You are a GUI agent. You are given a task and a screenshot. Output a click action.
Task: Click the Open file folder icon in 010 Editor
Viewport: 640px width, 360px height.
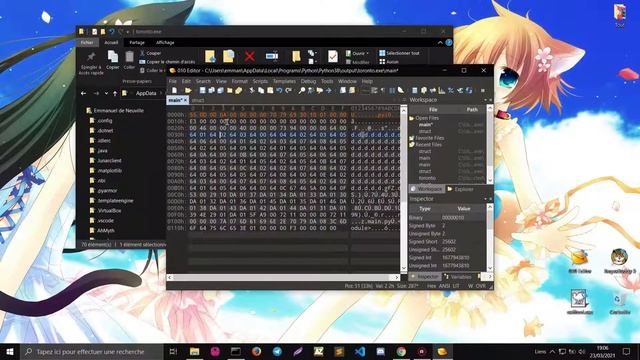tap(188, 90)
